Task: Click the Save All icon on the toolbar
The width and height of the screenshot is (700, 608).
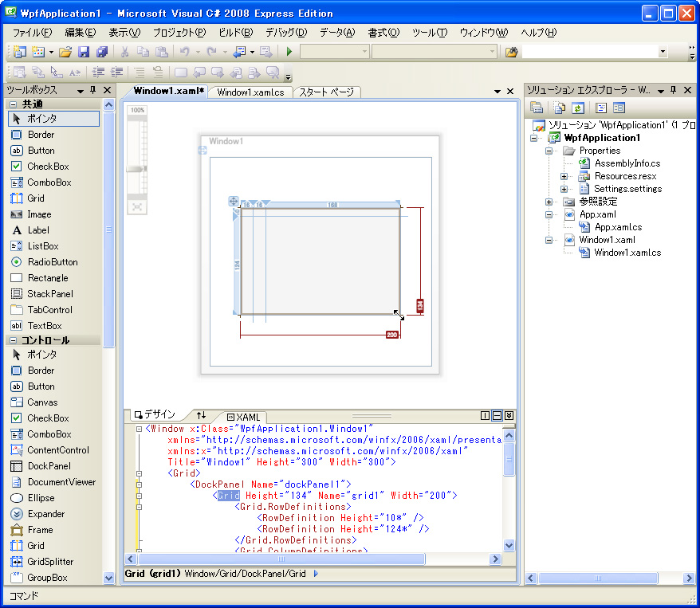Action: click(100, 51)
